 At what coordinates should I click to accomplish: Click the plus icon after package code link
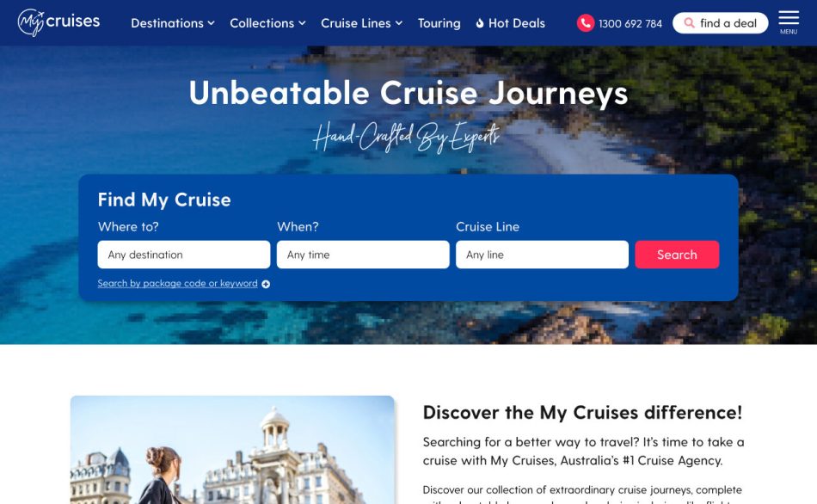(266, 284)
